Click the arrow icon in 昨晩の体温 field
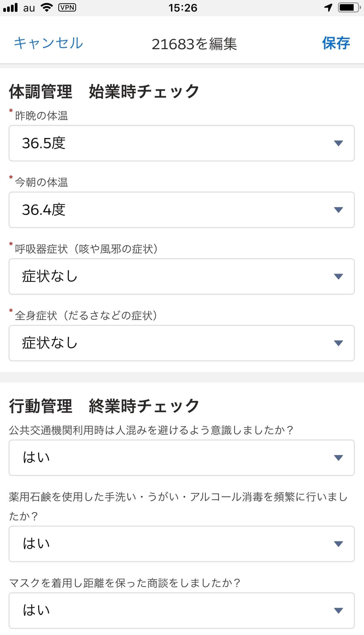This screenshot has height=635, width=364. (x=338, y=143)
